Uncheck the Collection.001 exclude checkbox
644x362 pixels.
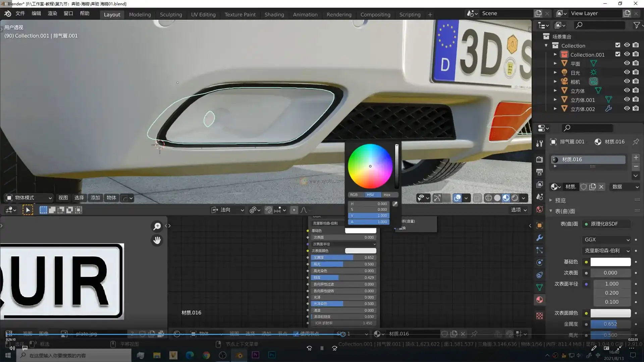618,54
